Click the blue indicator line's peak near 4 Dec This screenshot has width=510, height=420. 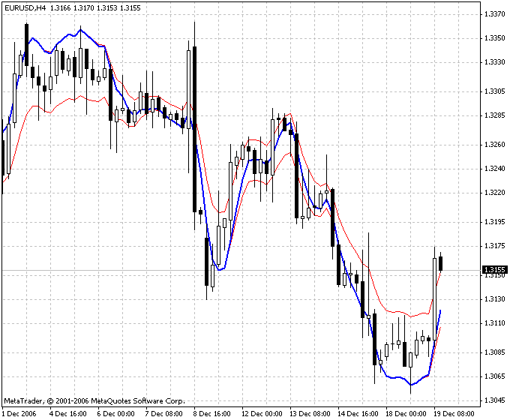81,31
